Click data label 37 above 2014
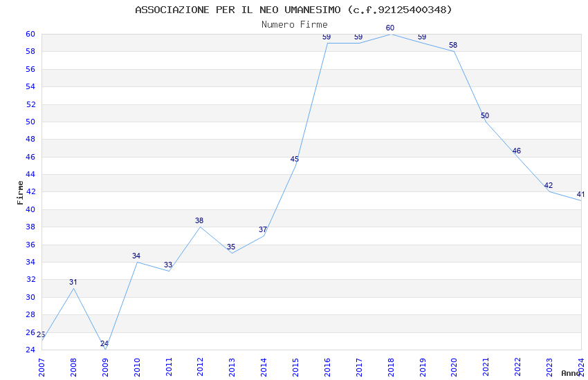Image resolution: width=588 pixels, height=380 pixels. 263,229
